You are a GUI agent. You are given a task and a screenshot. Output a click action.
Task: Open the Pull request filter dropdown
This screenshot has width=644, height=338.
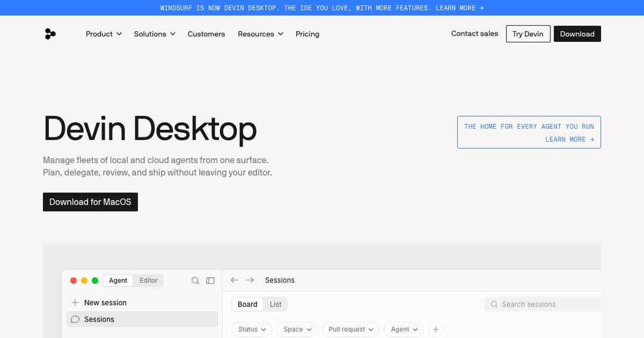point(351,330)
